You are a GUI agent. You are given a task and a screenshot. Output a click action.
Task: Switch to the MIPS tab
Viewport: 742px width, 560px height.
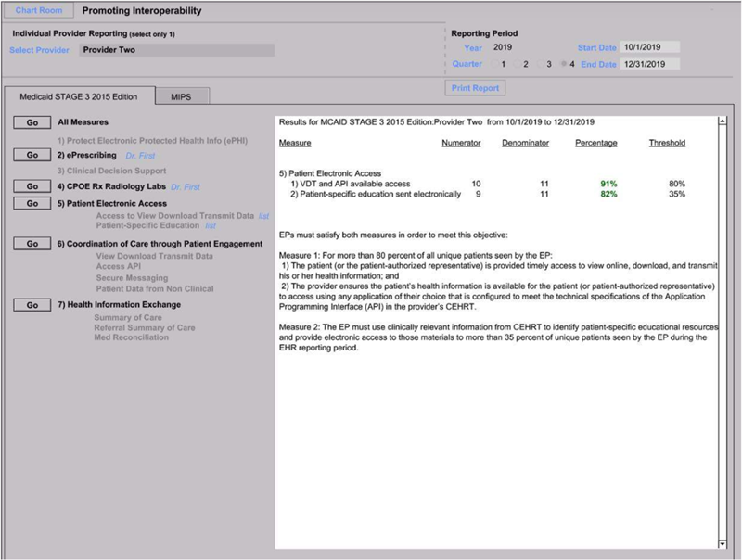pos(182,96)
